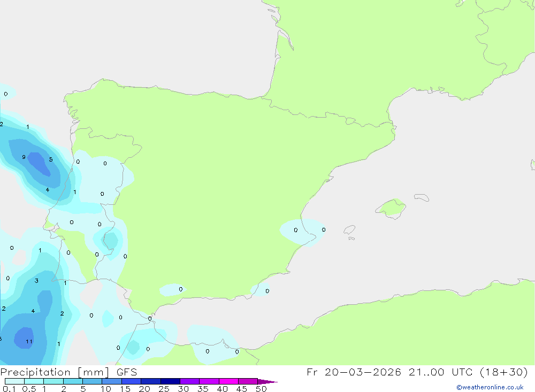The width and height of the screenshot is (535, 392).
Task: Click the 'GFS' model label
Action: pyautogui.click(x=127, y=372)
